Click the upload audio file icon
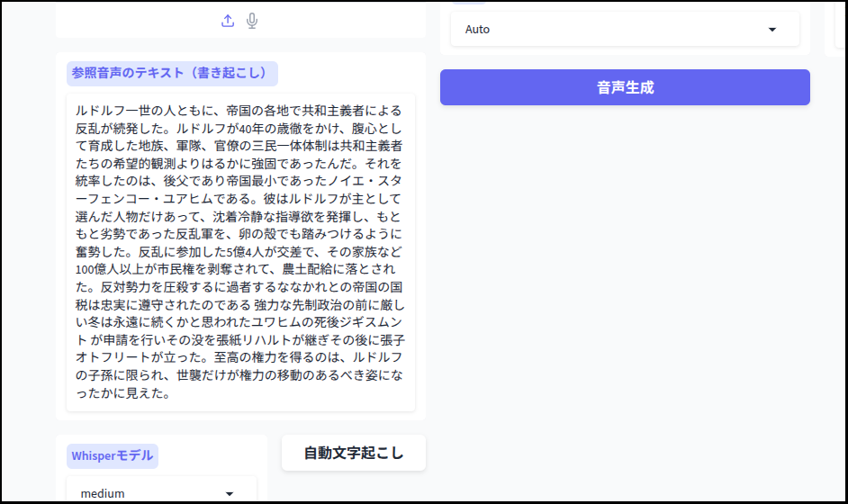 coord(228,21)
